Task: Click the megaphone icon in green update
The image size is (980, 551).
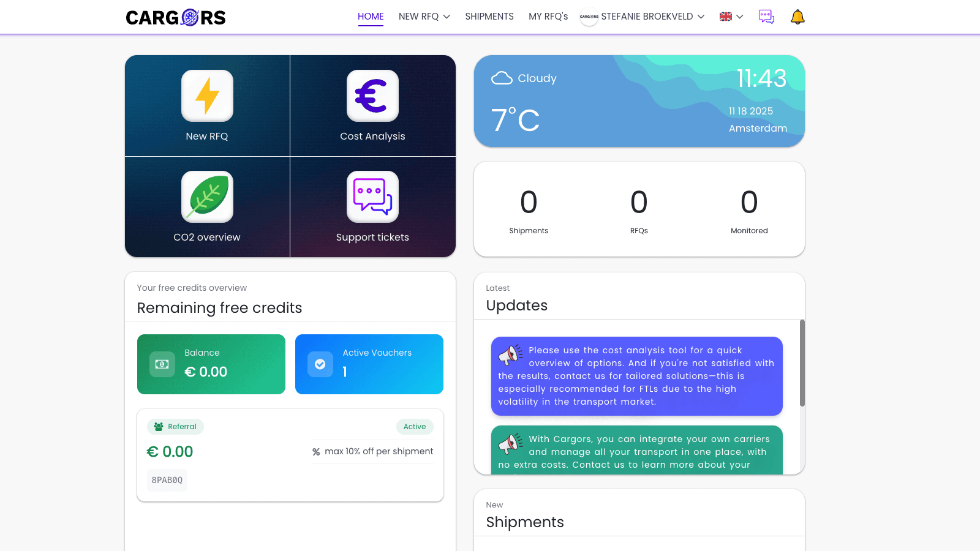Action: 510,443
